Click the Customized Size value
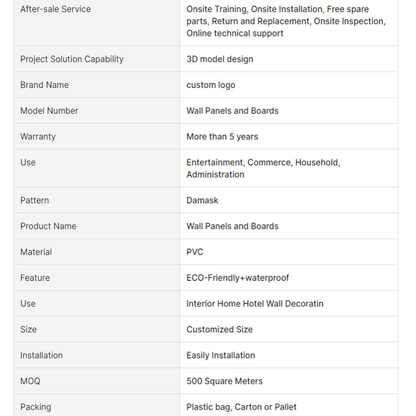This screenshot has width=416, height=416. click(x=219, y=329)
